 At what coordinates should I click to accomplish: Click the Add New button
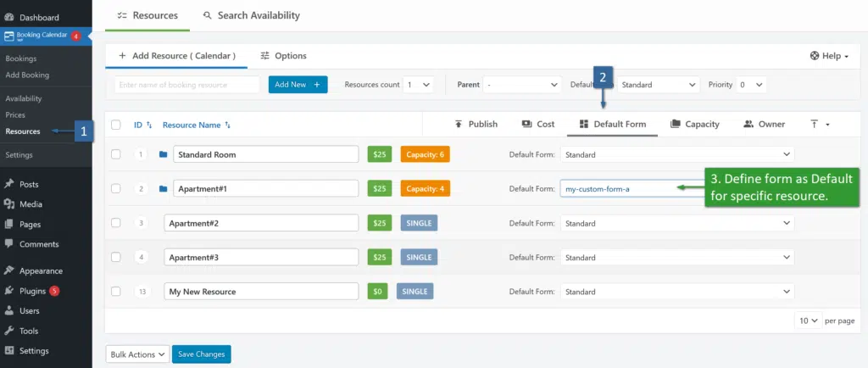(298, 85)
